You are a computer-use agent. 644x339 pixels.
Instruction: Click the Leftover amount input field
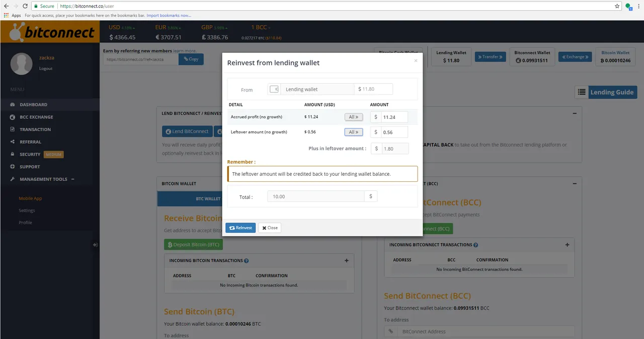click(x=394, y=132)
